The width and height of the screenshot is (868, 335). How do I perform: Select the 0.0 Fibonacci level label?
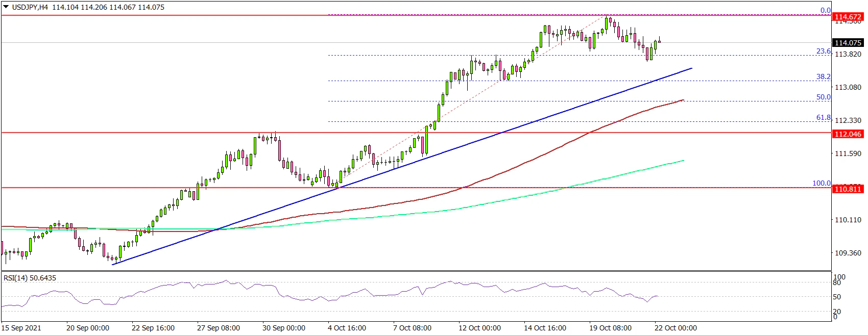point(825,10)
